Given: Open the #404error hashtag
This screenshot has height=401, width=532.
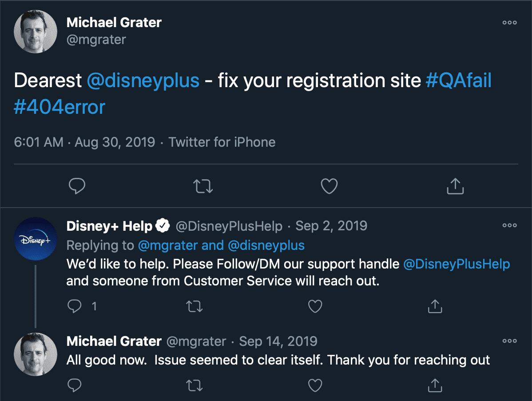Looking at the screenshot, I should pos(59,107).
